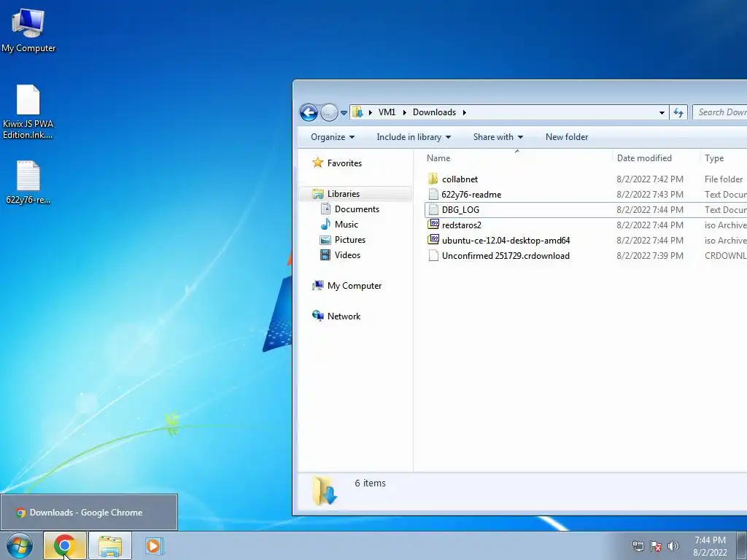The width and height of the screenshot is (747, 560).
Task: Open the Windows Start button
Action: coord(20,545)
